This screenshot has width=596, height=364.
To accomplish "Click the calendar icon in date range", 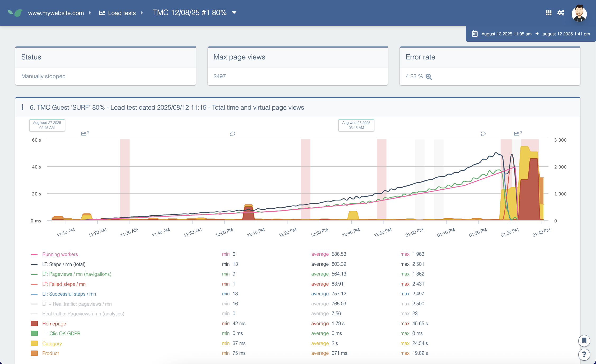I will tap(475, 34).
